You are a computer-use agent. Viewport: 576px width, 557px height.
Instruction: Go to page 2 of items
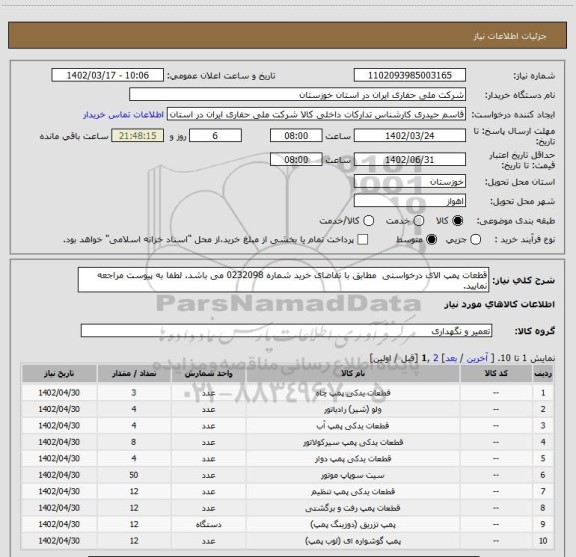[x=436, y=358]
